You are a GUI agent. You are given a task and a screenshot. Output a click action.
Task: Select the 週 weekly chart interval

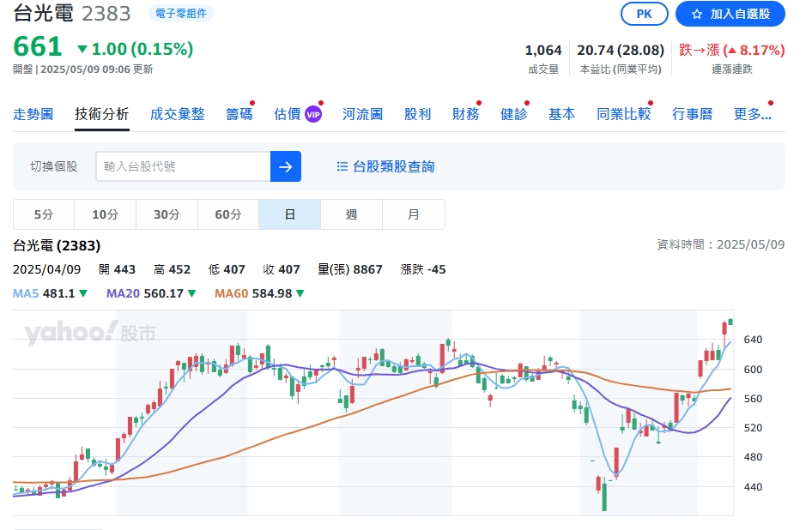(352, 214)
